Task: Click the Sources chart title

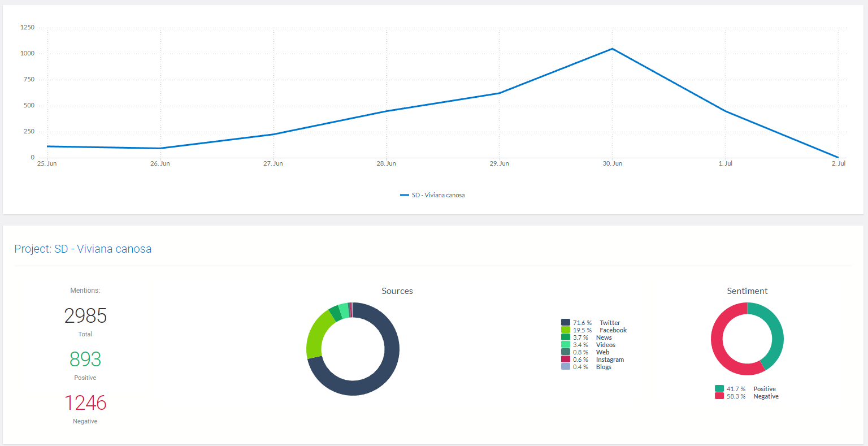Action: point(397,291)
